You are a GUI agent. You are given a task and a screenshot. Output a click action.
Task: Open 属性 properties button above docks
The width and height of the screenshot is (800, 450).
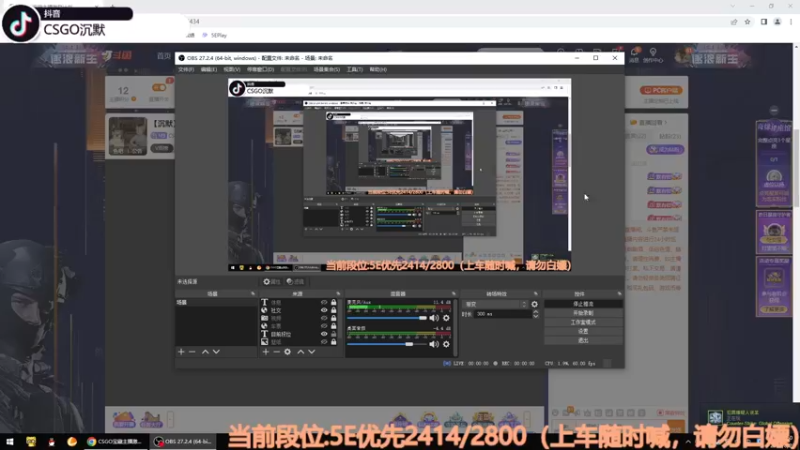click(272, 282)
